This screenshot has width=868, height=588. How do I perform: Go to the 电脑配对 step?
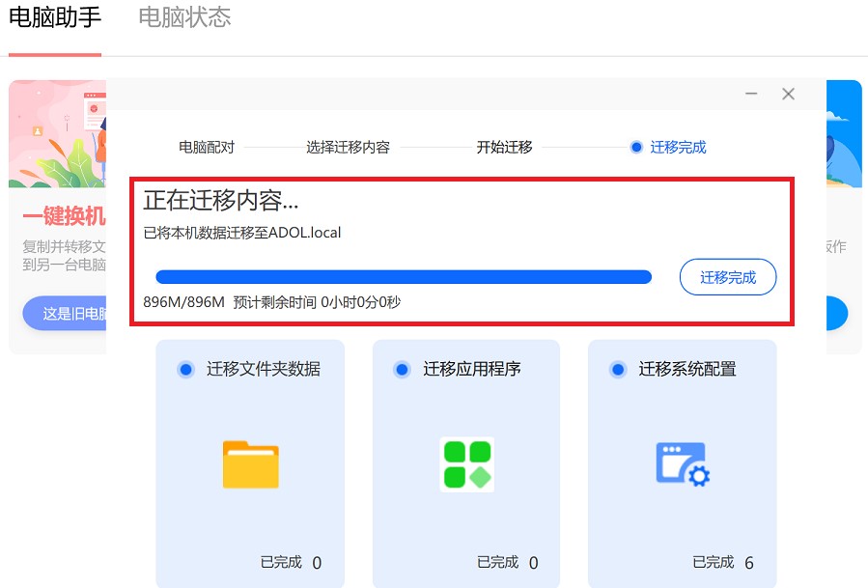pyautogui.click(x=207, y=147)
